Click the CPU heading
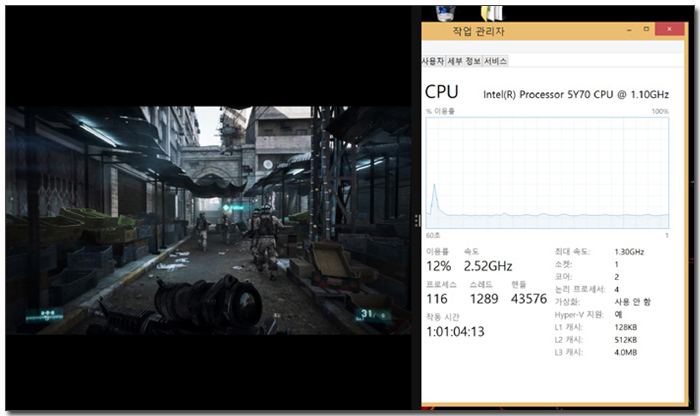The width and height of the screenshot is (700, 416). coord(441,92)
